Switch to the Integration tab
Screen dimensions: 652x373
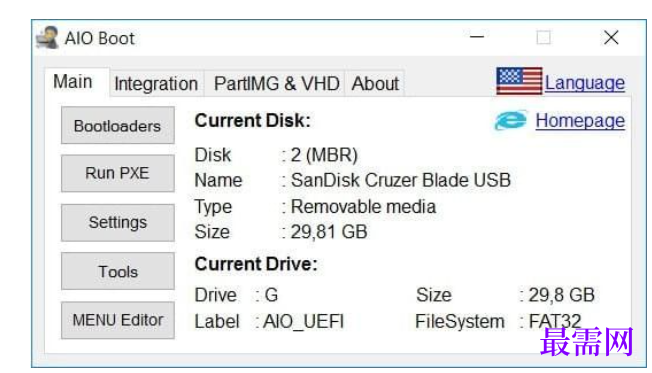[156, 84]
